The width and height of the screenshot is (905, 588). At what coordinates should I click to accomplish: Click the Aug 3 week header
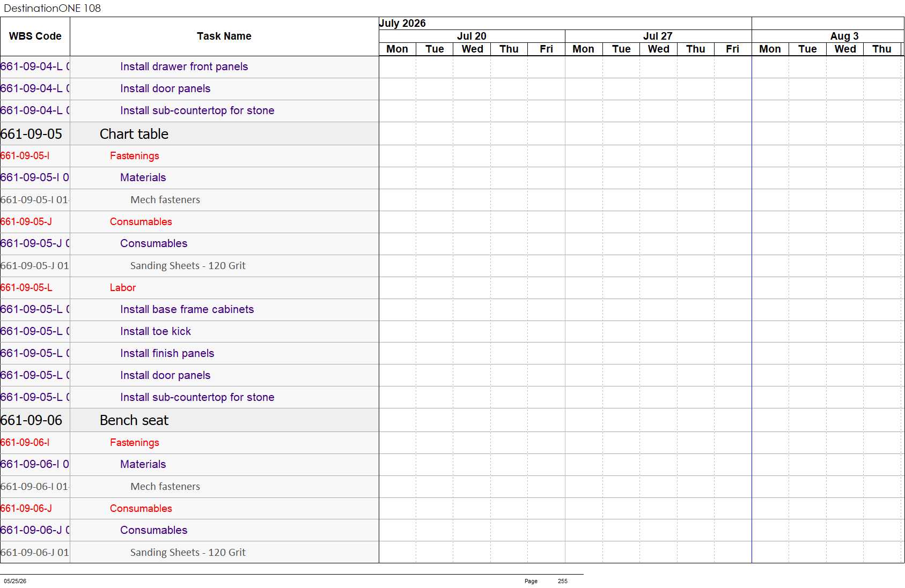[x=844, y=36]
